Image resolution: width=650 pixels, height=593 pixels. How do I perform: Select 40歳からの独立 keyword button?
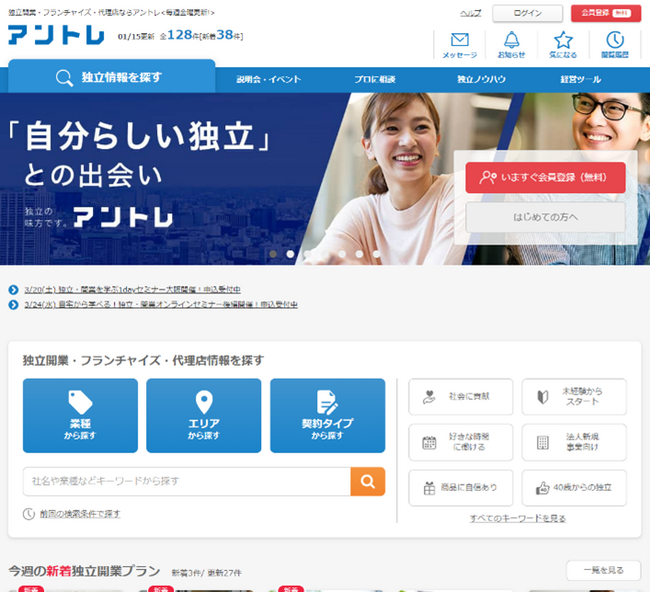point(574,488)
